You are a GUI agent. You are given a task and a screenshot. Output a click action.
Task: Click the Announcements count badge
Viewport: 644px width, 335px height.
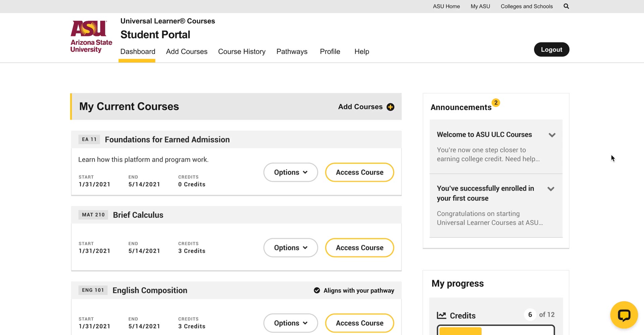pyautogui.click(x=496, y=103)
